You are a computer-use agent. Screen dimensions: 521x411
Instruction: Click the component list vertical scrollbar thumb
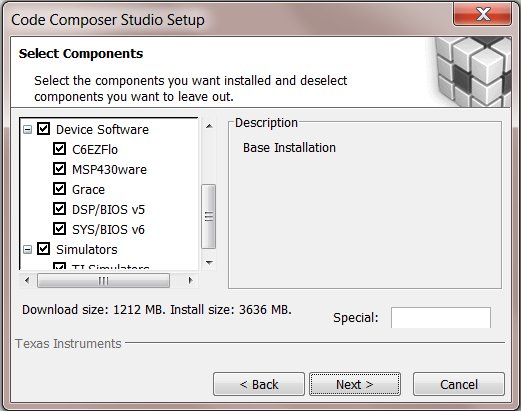pos(209,217)
